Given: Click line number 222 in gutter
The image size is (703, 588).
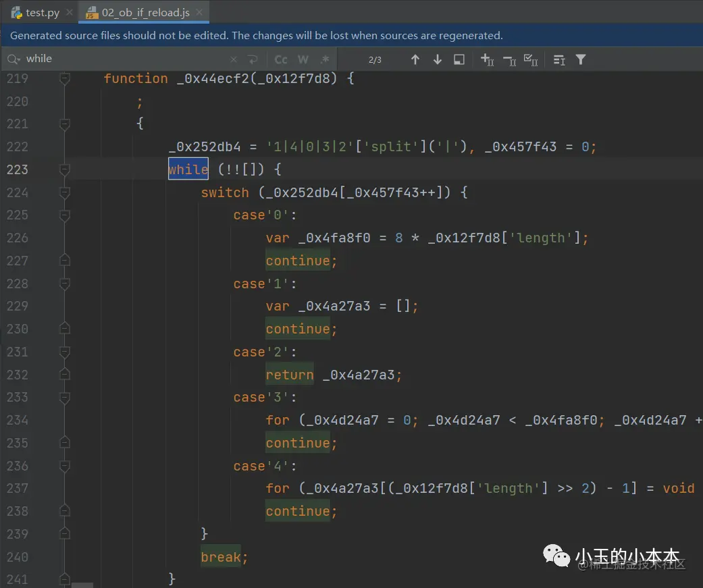Looking at the screenshot, I should (18, 146).
